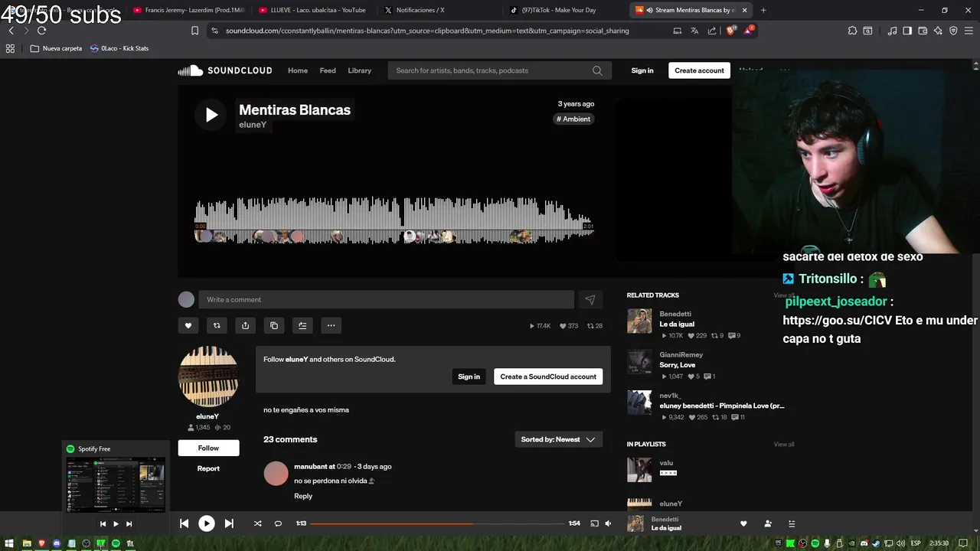Viewport: 980px width, 551px height.
Task: Click the bottom player play button
Action: pyautogui.click(x=207, y=523)
